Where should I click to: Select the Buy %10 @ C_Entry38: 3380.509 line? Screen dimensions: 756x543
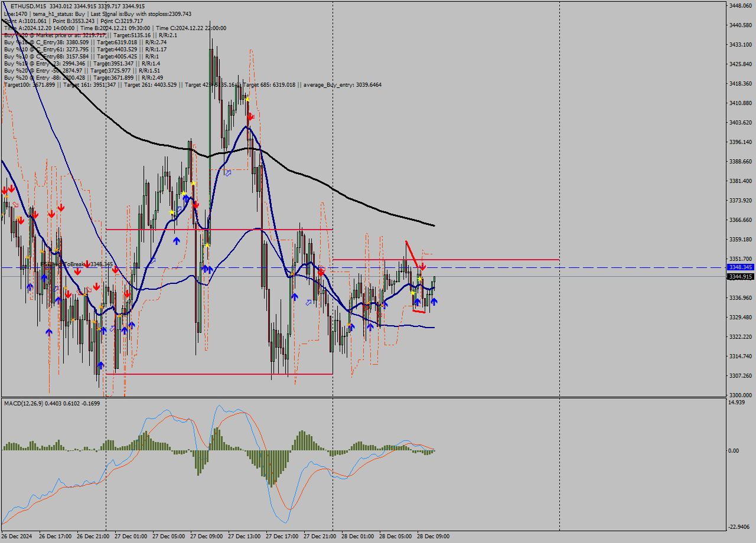(x=85, y=42)
